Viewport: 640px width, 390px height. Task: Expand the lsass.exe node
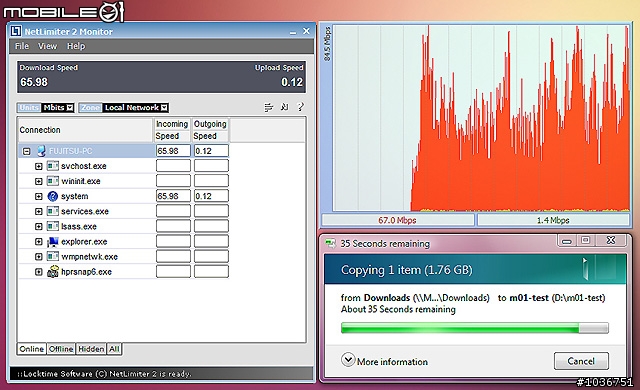(x=38, y=226)
